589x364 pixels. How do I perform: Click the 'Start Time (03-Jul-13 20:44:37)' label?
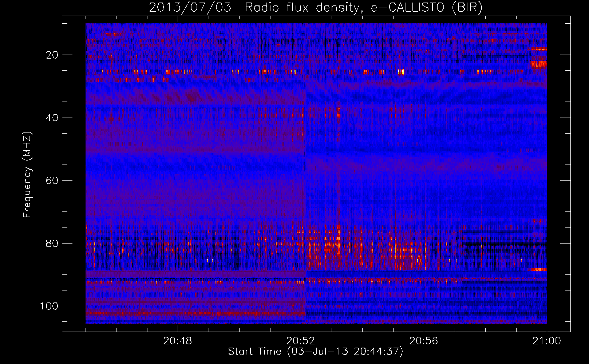click(x=316, y=352)
